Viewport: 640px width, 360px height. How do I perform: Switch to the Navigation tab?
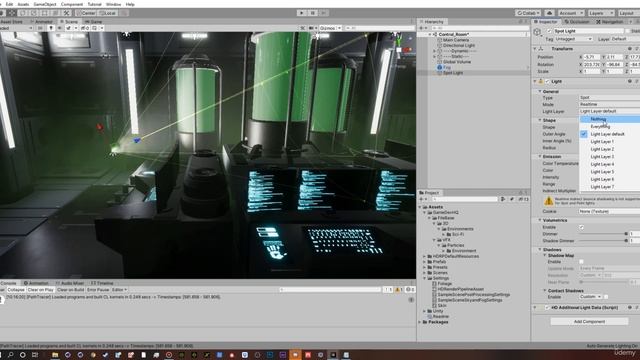pyautogui.click(x=610, y=22)
